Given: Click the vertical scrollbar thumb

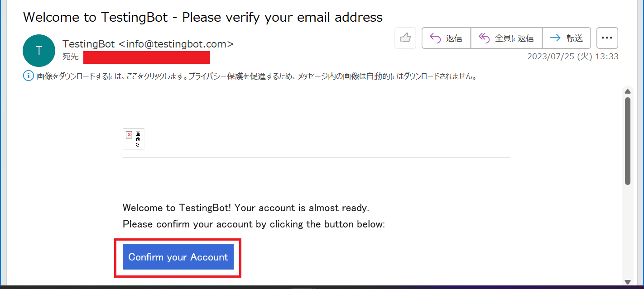Looking at the screenshot, I should (628, 141).
